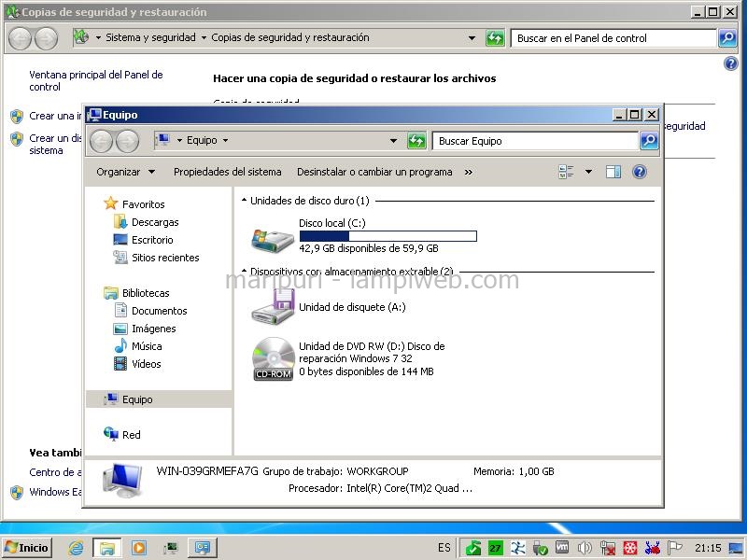The image size is (747, 560).
Task: Go back in Copias de seguridad window
Action: click(21, 38)
